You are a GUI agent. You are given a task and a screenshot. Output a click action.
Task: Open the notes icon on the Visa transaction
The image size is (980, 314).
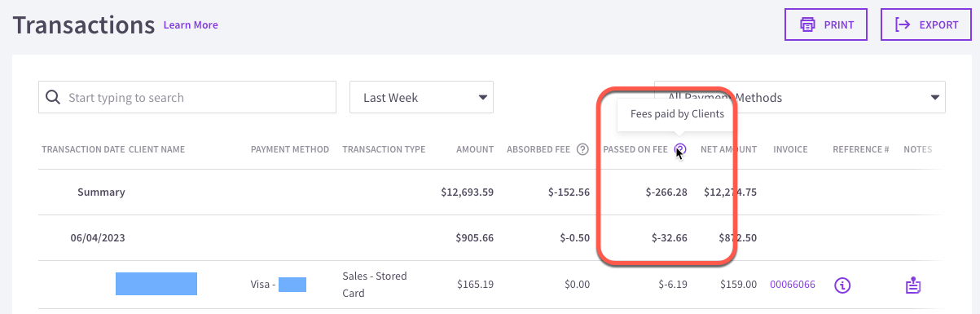coord(913,285)
